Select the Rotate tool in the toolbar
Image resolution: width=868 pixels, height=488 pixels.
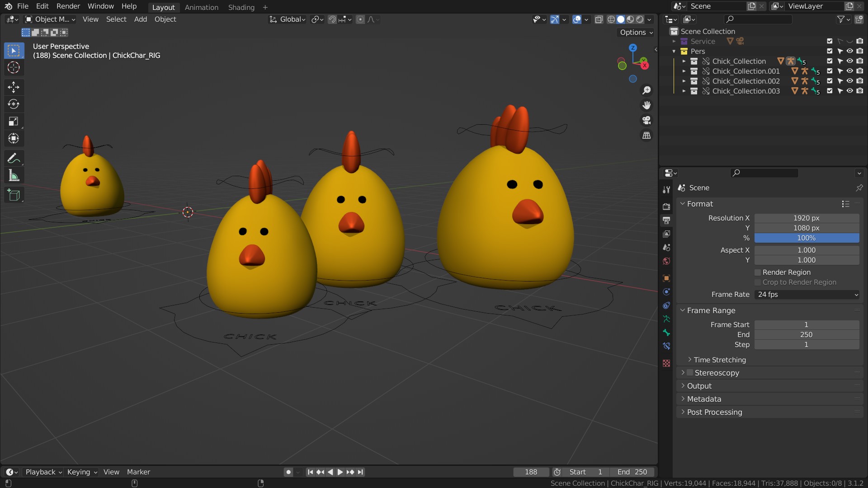[x=14, y=103]
